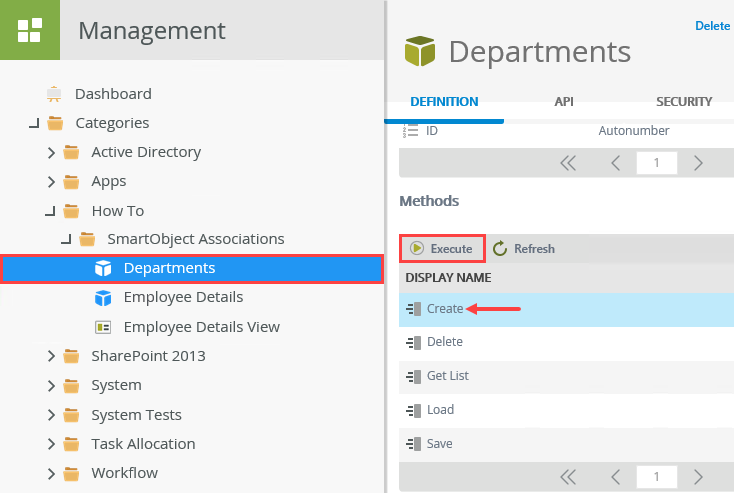Expand the System Tests node arrow
This screenshot has width=734, height=493.
(x=51, y=415)
